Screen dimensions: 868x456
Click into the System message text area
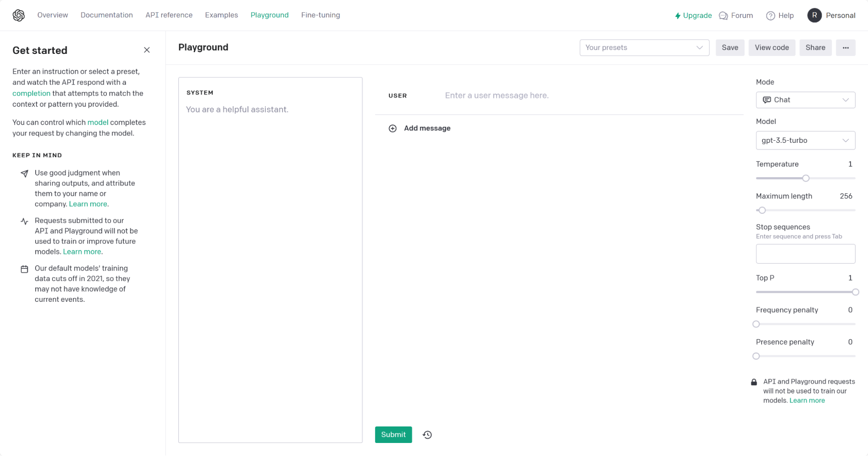tap(270, 260)
